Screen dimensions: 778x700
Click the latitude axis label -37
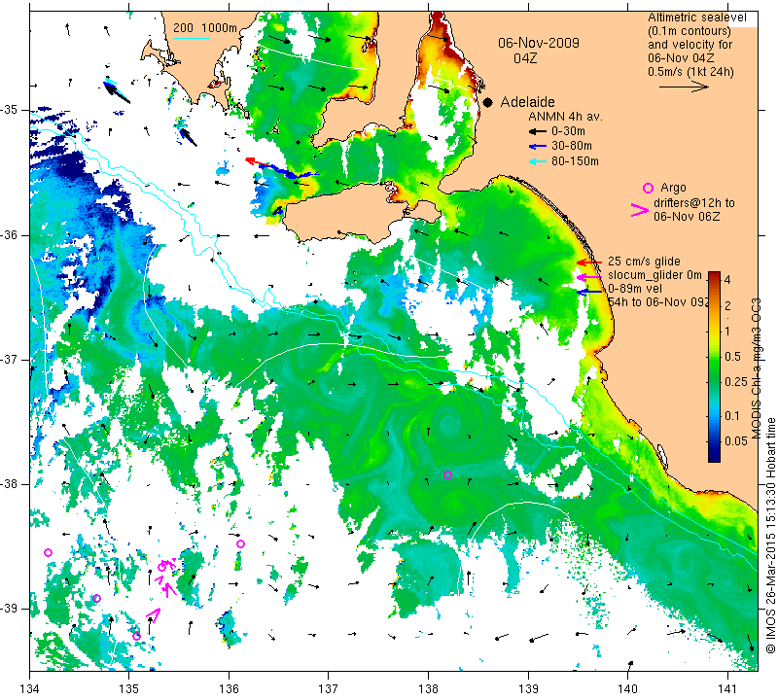click(x=10, y=359)
